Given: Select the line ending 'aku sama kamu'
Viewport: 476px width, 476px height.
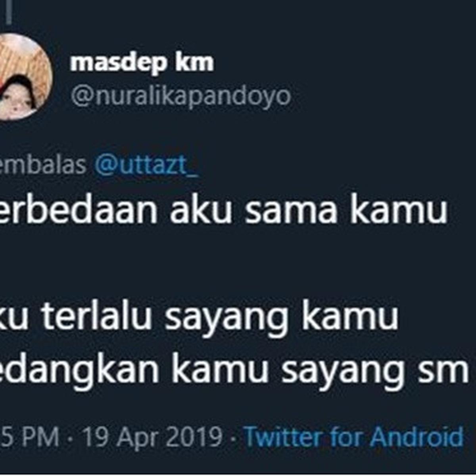Looking at the screenshot, I should (224, 210).
